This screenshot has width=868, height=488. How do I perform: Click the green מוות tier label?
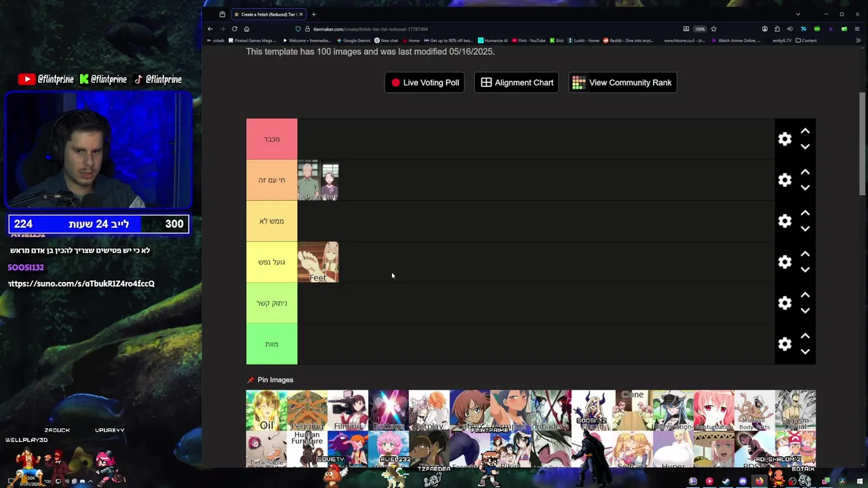(x=271, y=344)
